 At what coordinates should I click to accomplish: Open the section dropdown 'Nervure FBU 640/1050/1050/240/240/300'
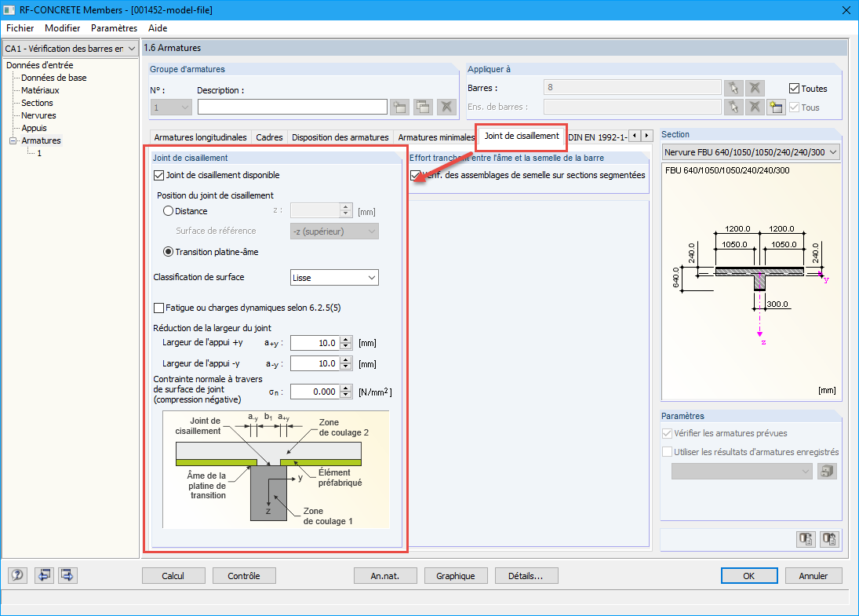[x=751, y=152]
